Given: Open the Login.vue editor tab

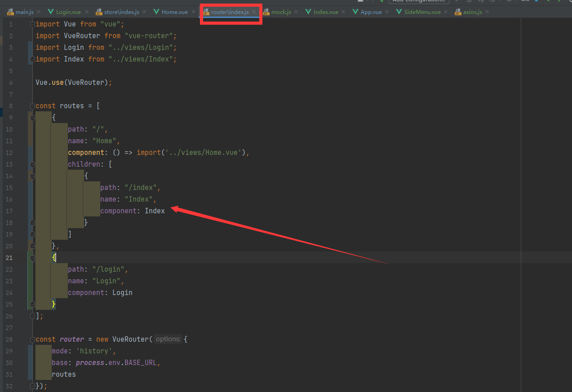Looking at the screenshot, I should pos(69,12).
